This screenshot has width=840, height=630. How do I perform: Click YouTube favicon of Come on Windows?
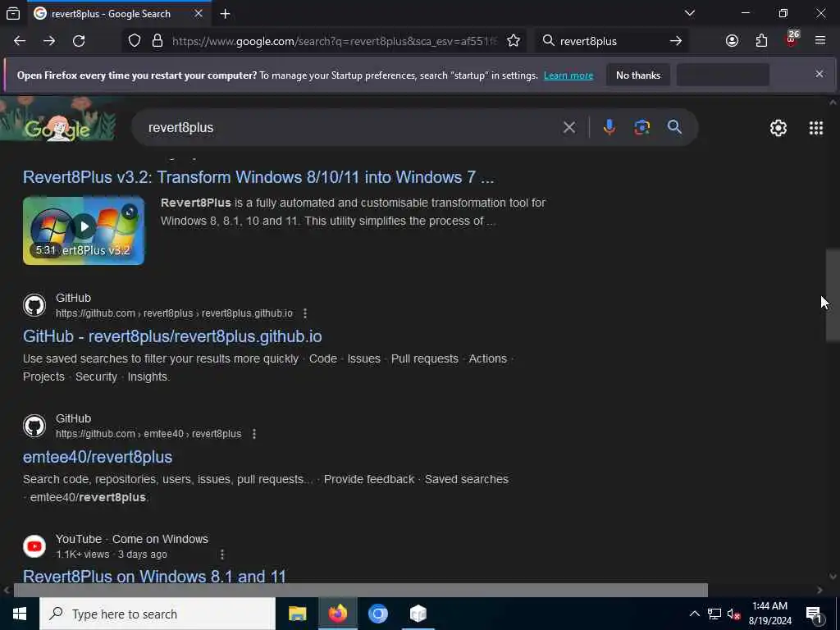pos(34,546)
